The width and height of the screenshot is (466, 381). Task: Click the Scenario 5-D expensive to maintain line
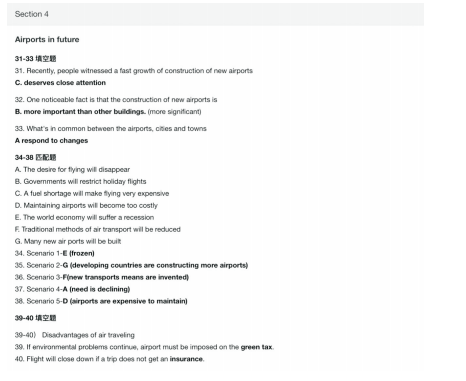click(101, 301)
